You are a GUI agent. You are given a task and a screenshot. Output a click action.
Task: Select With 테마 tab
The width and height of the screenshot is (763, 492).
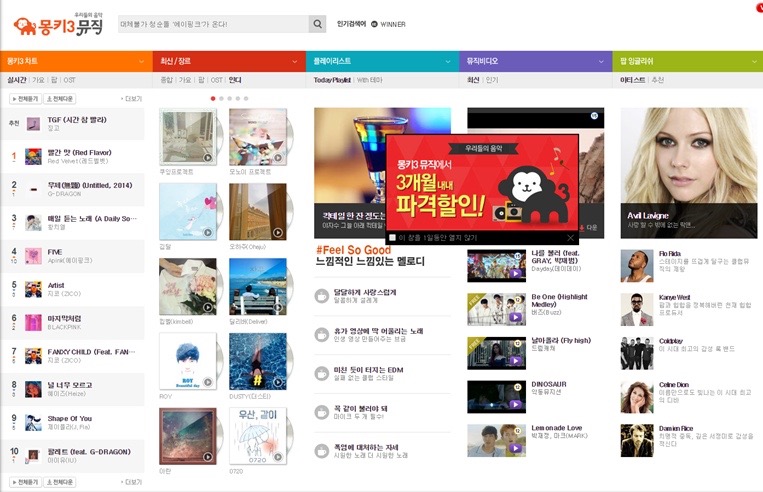click(x=370, y=80)
